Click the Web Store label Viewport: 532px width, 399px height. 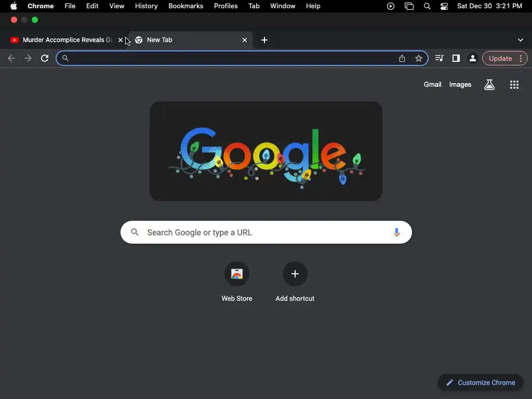pos(237,299)
